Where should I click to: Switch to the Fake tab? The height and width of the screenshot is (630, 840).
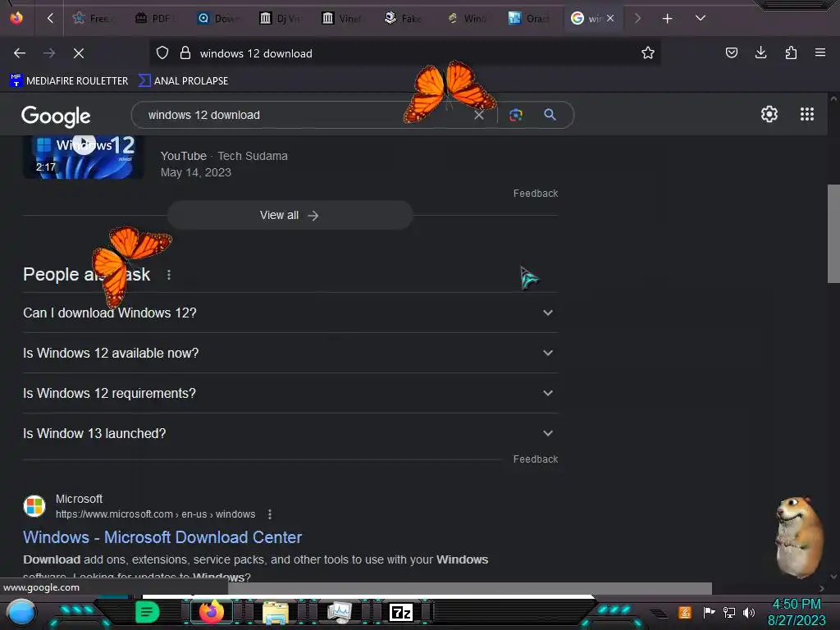404,19
